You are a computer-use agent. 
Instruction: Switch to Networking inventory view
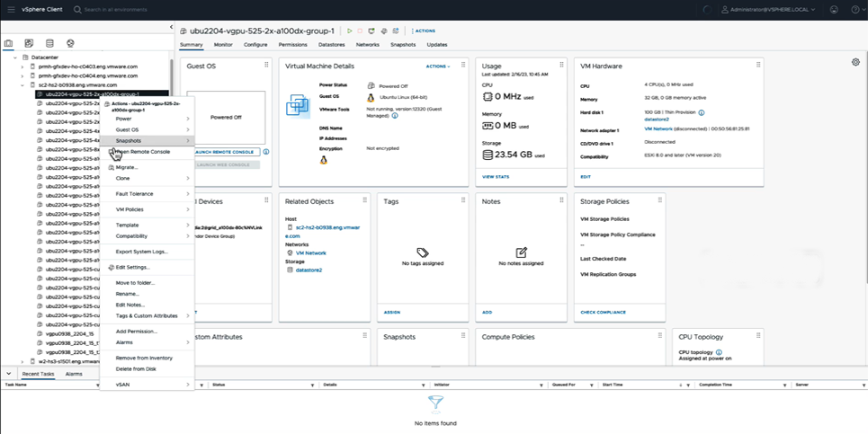coord(70,44)
